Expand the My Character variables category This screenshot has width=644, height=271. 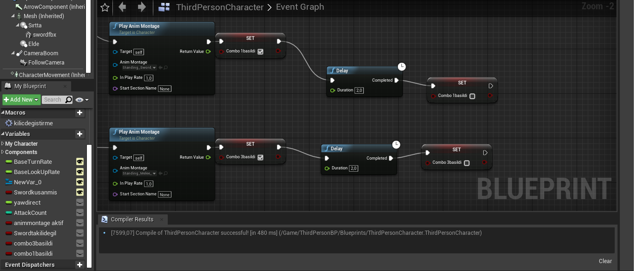point(21,144)
